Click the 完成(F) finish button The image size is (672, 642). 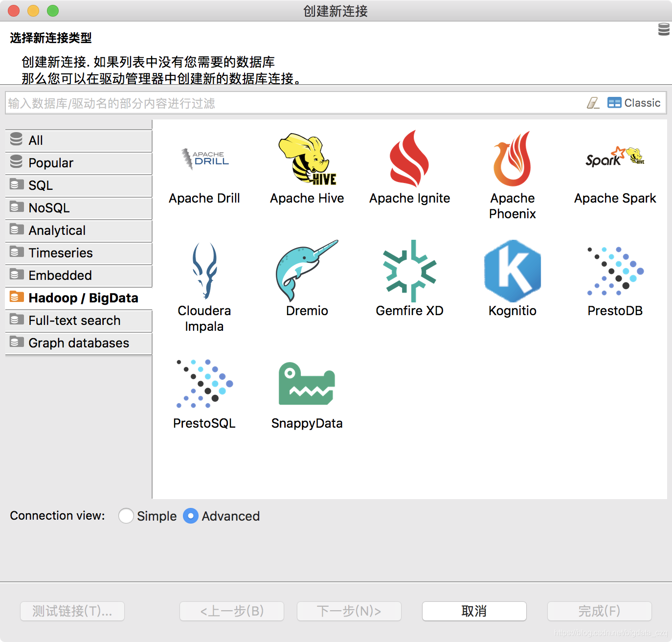click(600, 611)
